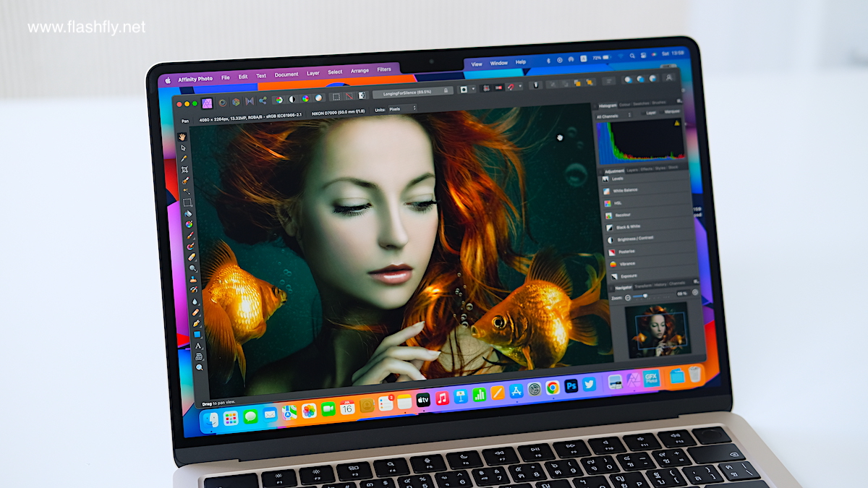Select the Move tool arrow
This screenshot has height=488, width=868.
coord(183,147)
